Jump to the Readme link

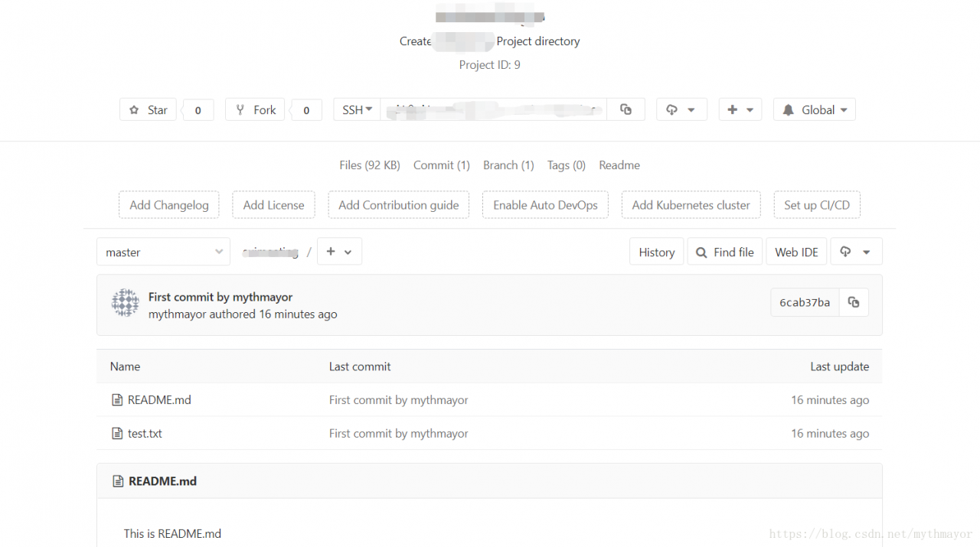[619, 165]
